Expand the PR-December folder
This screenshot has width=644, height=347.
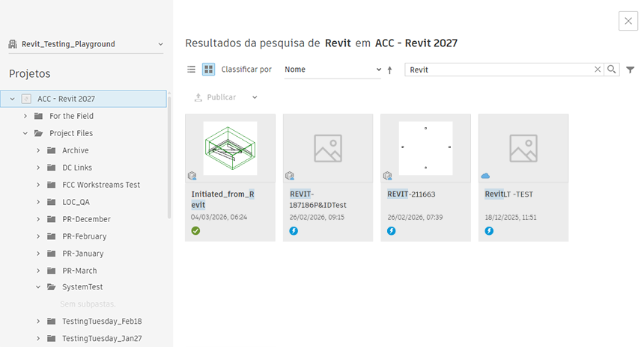point(38,219)
